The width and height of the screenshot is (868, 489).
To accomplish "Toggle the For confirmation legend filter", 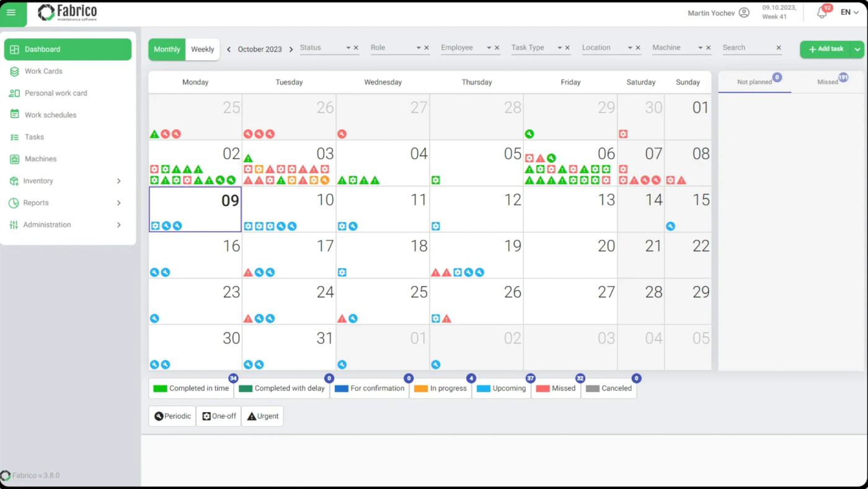I will point(370,388).
